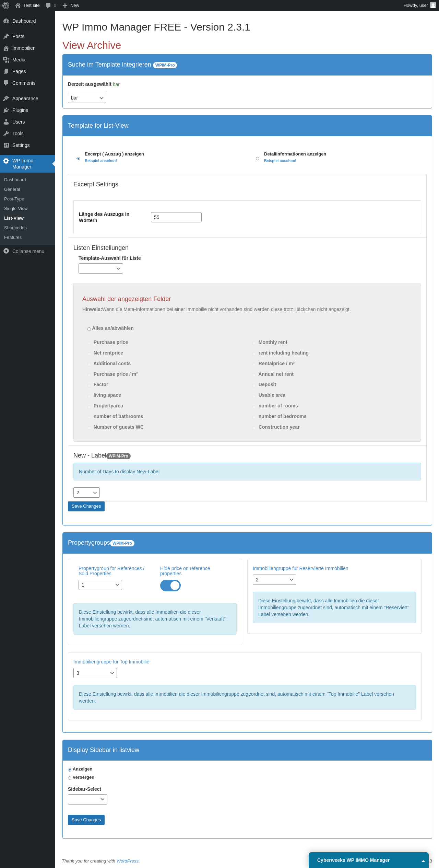The height and width of the screenshot is (868, 439).
Task: Click the Media icon in sidebar
Action: [6, 60]
